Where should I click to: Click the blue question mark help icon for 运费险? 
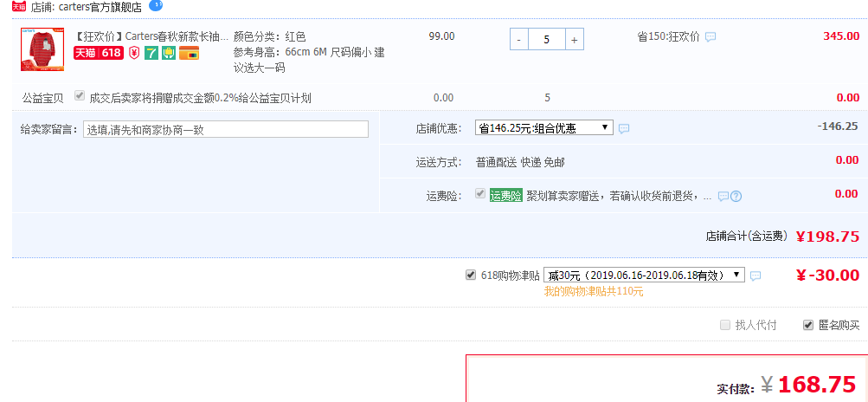pyautogui.click(x=736, y=197)
